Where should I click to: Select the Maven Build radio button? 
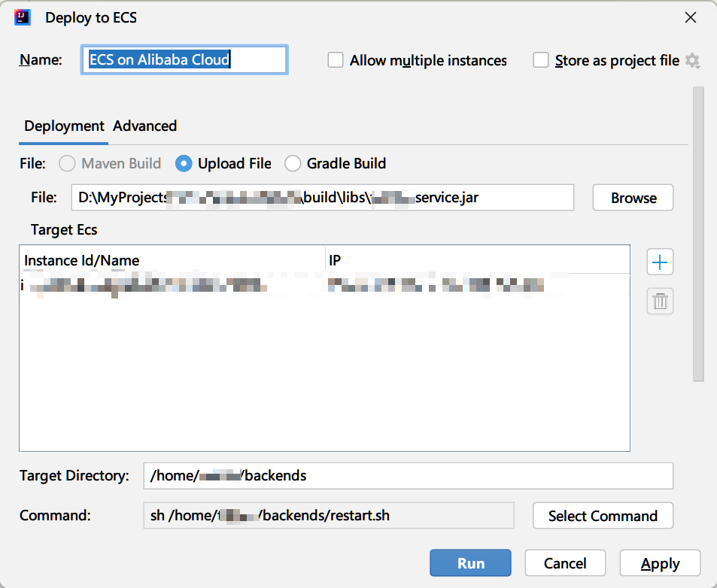coord(68,163)
